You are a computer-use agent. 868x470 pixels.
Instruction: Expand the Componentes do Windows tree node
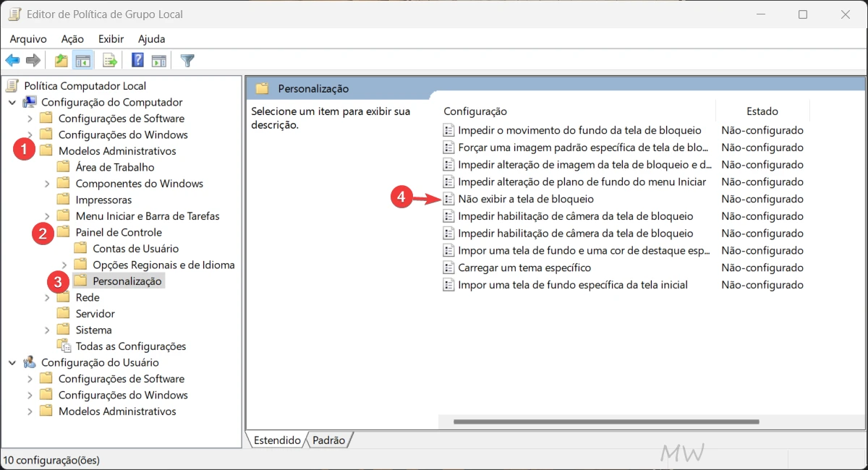46,183
